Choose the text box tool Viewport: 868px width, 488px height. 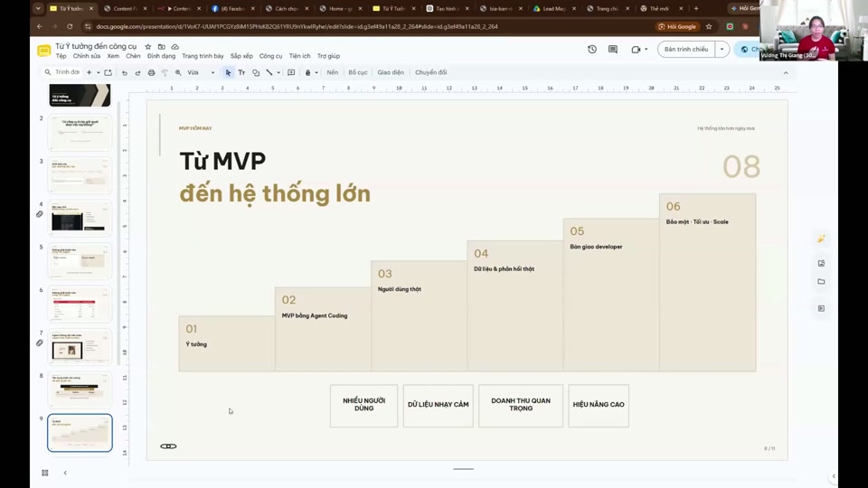coord(242,72)
